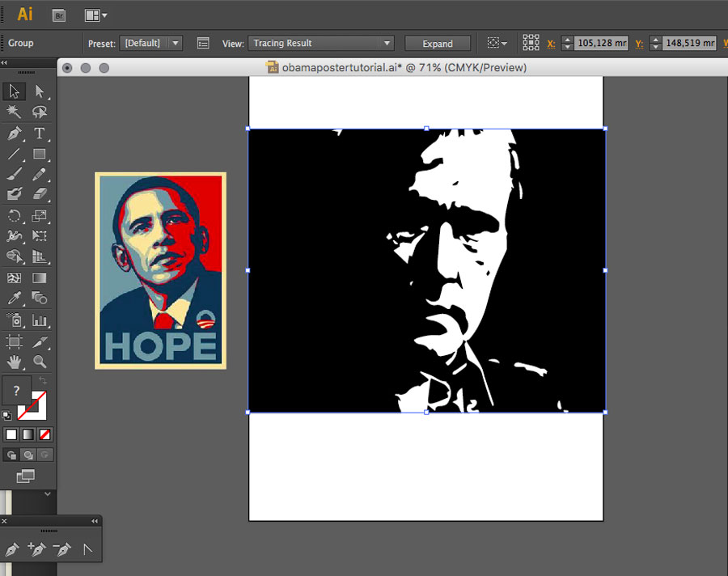Select the obamapostertutorial.ai document tab title

(x=404, y=68)
